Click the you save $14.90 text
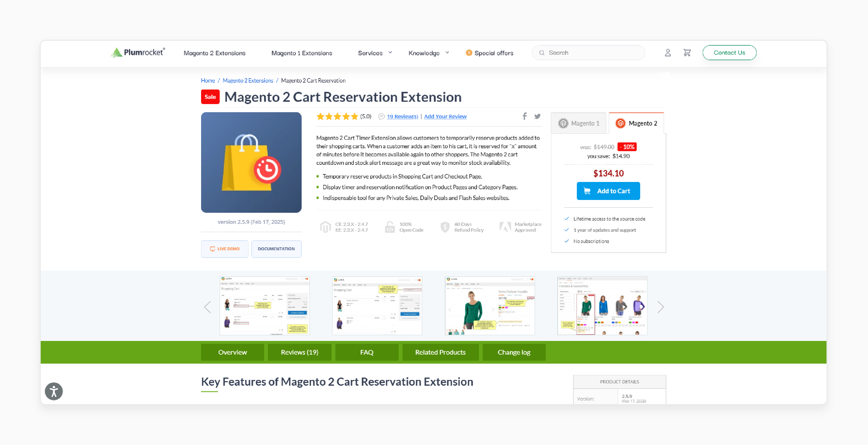The image size is (868, 445). [x=608, y=156]
